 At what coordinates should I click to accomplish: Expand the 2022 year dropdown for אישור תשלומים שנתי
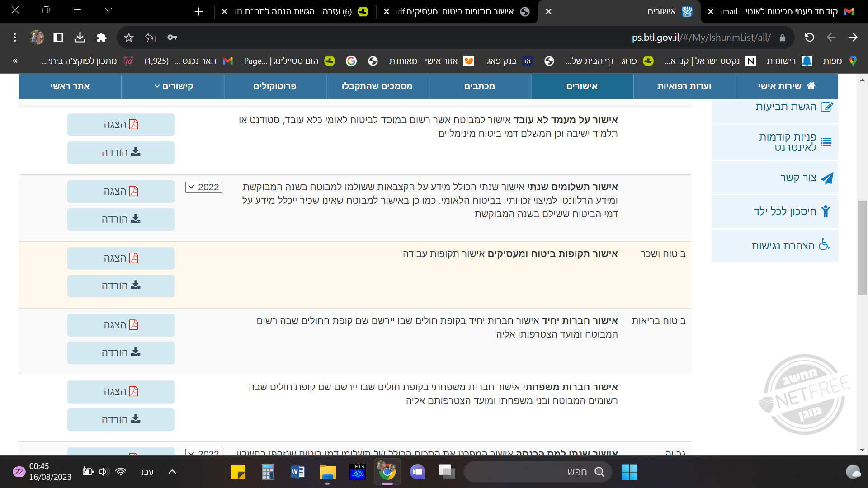(x=204, y=187)
